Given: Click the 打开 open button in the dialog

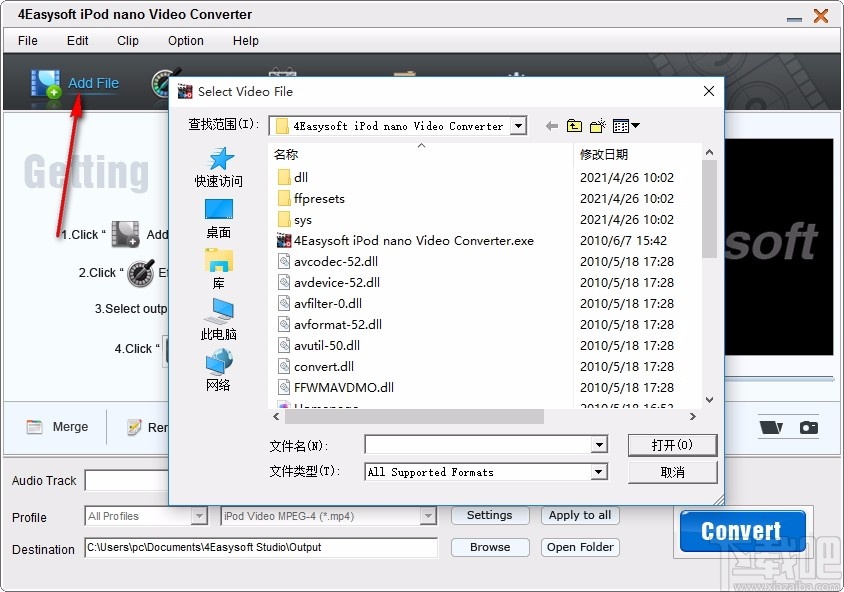Looking at the screenshot, I should tap(672, 445).
